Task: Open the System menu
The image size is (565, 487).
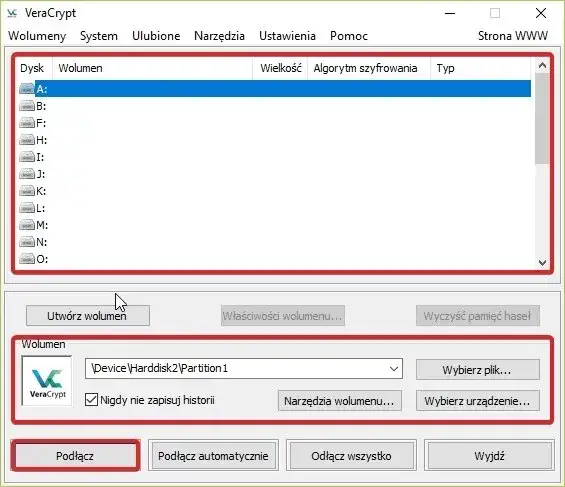Action: pyautogui.click(x=99, y=36)
